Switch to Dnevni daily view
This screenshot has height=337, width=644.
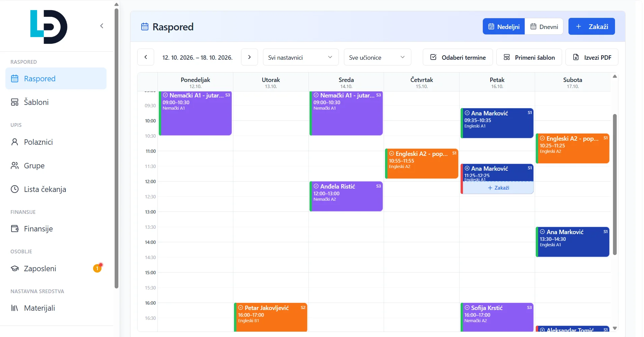pyautogui.click(x=544, y=27)
